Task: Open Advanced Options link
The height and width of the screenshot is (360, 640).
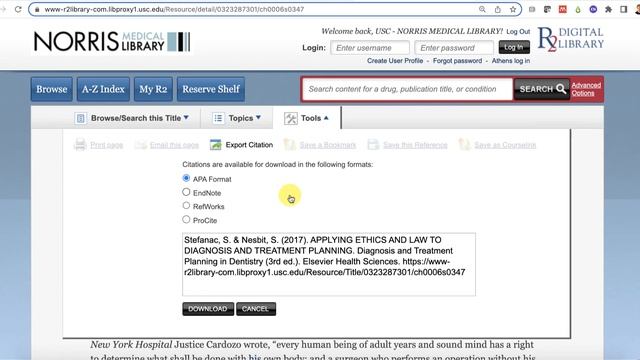Action: (x=586, y=89)
